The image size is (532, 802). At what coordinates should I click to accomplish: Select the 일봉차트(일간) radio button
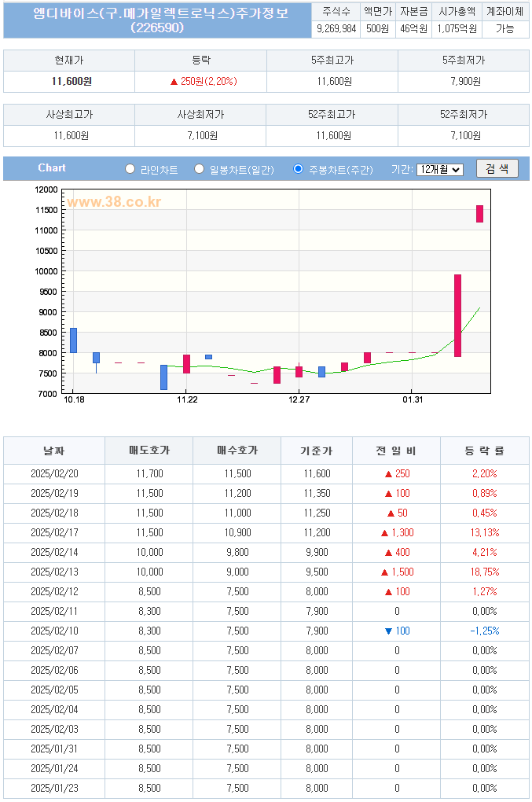point(200,169)
